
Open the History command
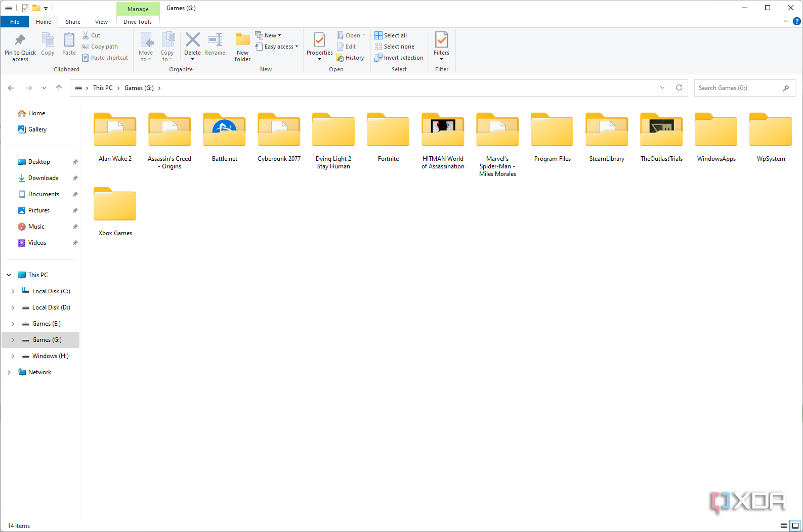[350, 58]
